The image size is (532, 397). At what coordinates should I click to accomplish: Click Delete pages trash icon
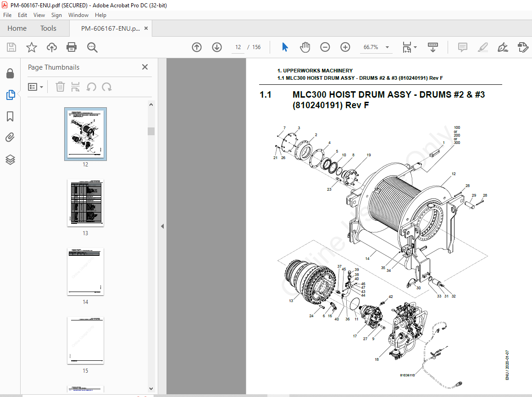[60, 87]
